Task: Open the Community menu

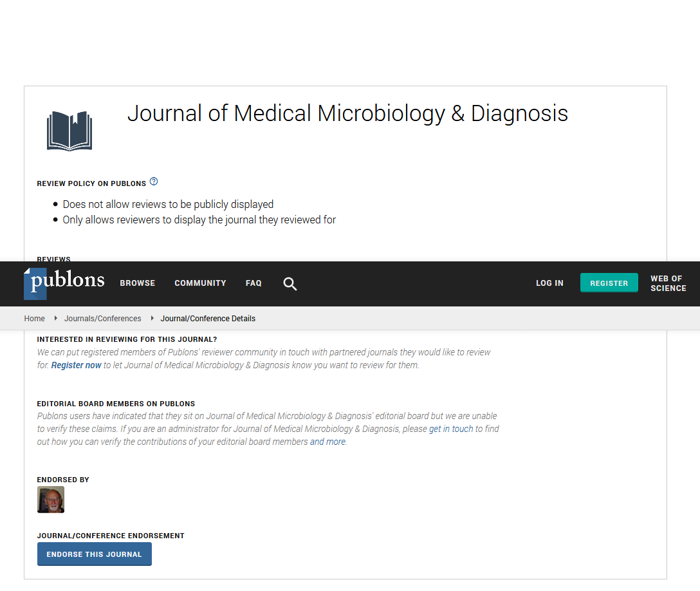Action: (x=200, y=283)
